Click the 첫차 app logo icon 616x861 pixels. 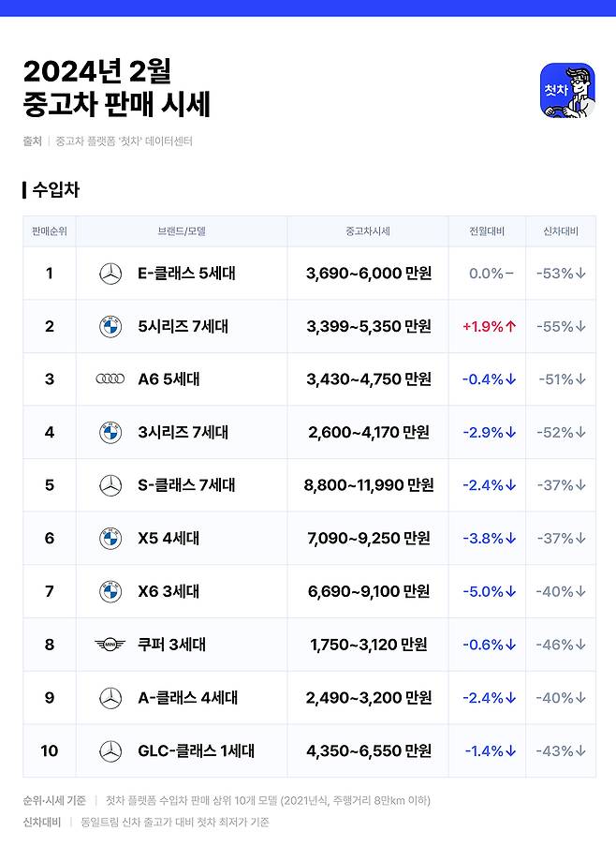click(567, 91)
